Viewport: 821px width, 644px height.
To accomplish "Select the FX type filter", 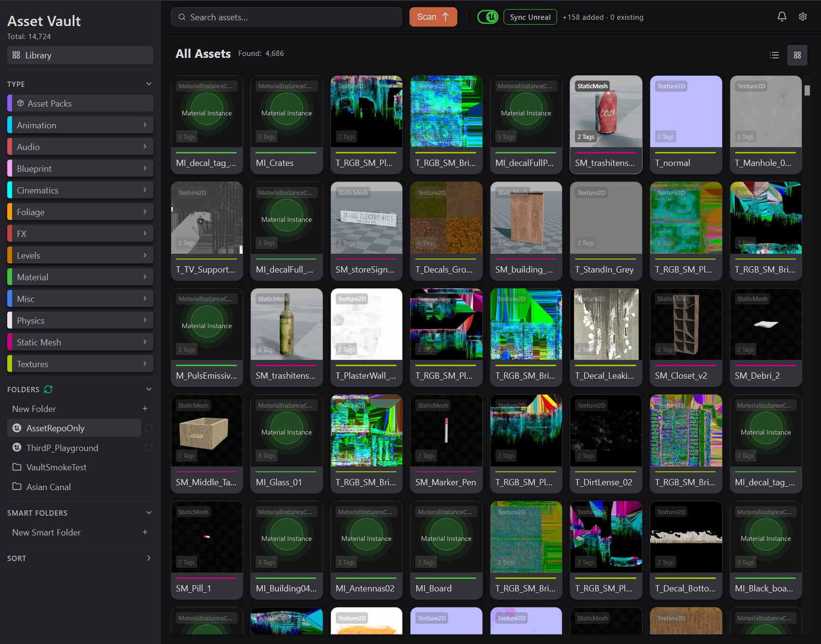I will click(80, 233).
